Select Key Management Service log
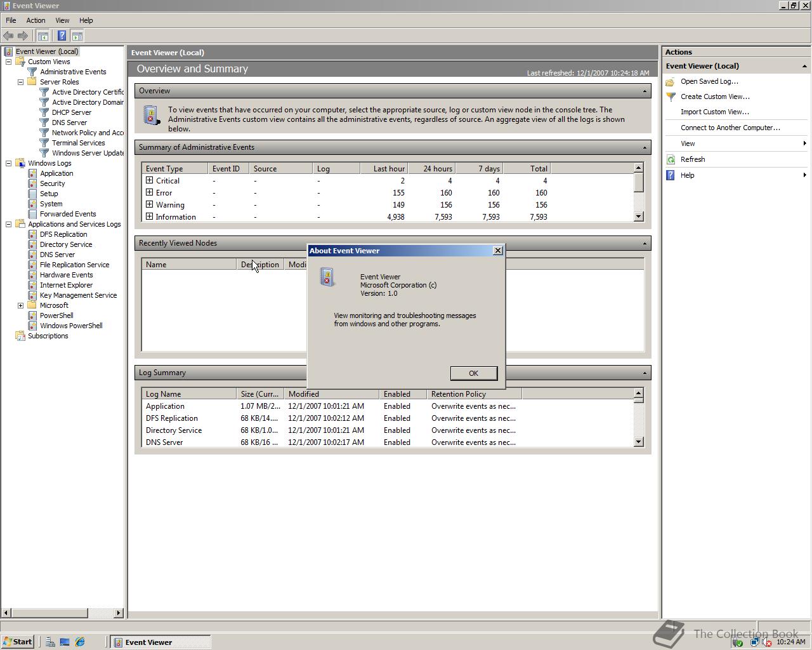812x650 pixels. point(78,295)
